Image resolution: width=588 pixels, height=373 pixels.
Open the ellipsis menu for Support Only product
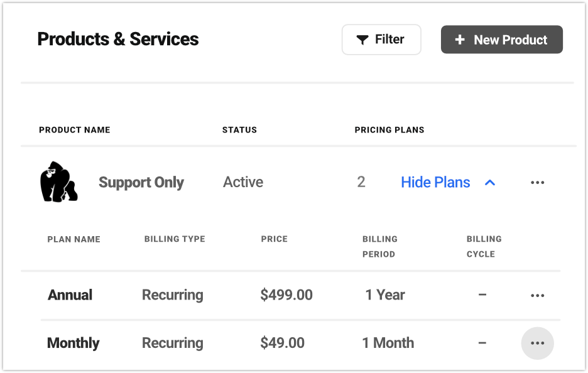click(537, 182)
